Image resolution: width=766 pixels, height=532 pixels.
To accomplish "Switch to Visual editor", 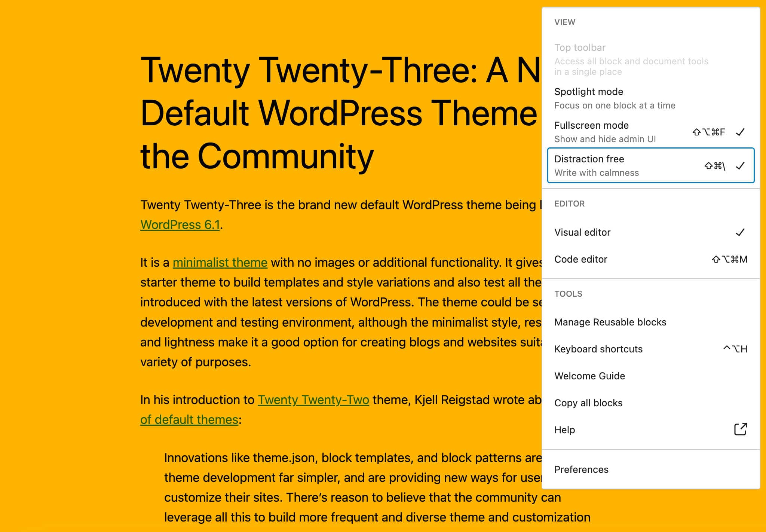I will pos(583,232).
